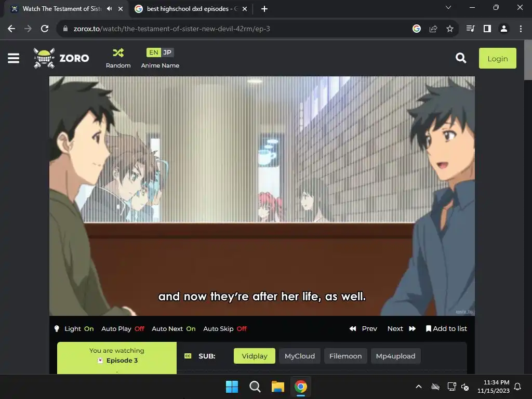Close the best highschool dxd tab

[x=245, y=9]
